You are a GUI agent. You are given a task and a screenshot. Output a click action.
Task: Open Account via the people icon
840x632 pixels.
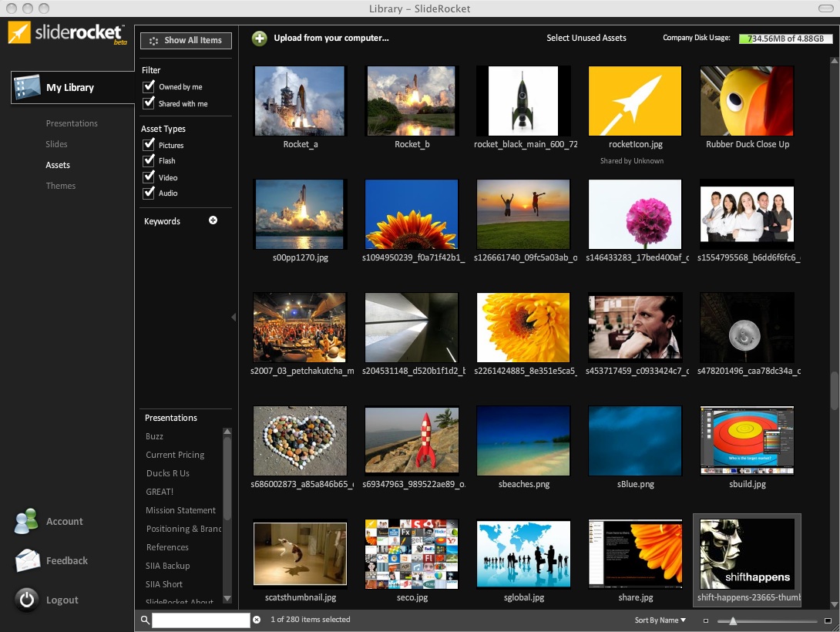tap(27, 522)
